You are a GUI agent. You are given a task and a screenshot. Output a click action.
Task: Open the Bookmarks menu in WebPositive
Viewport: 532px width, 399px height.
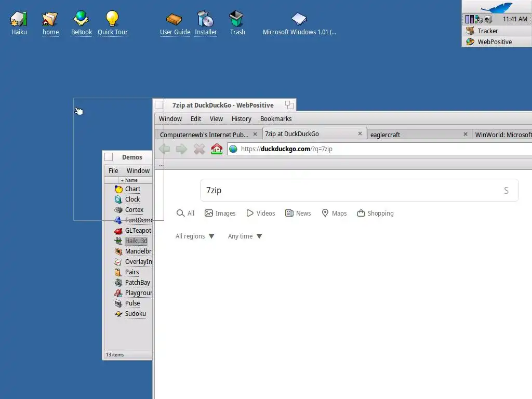pyautogui.click(x=276, y=119)
